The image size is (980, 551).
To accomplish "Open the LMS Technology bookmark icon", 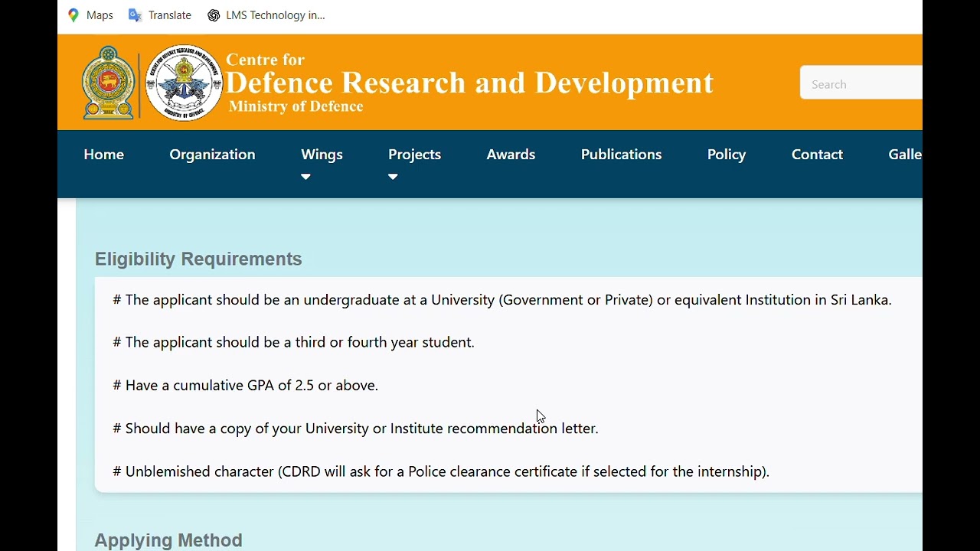I will click(214, 15).
